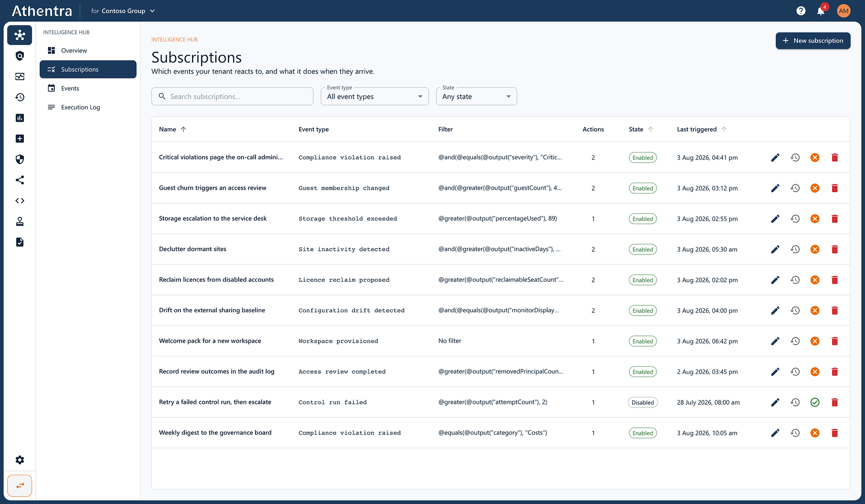
Task: Disable the Welcome pack subscription
Action: [815, 341]
